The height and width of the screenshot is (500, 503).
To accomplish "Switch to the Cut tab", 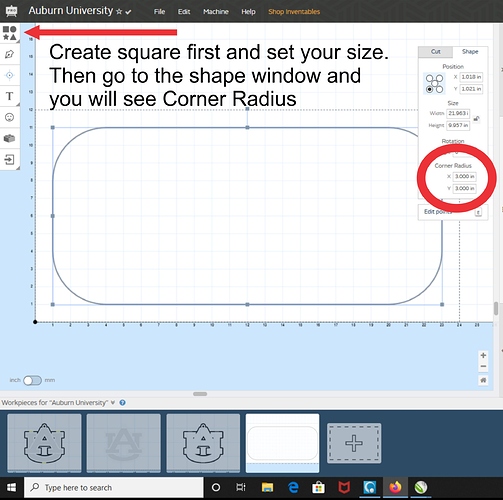I will point(436,52).
